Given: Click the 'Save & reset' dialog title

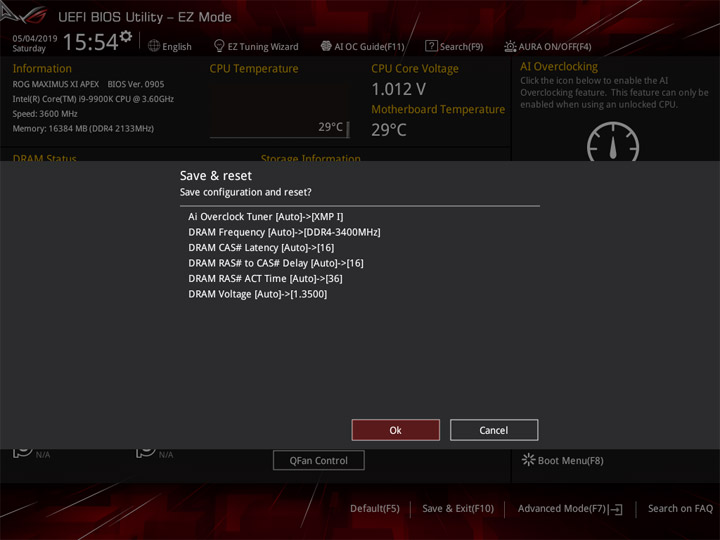Looking at the screenshot, I should pyautogui.click(x=216, y=175).
